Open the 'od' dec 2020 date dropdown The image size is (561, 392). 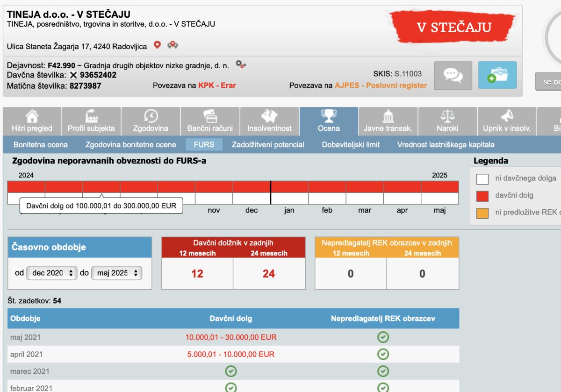[52, 273]
